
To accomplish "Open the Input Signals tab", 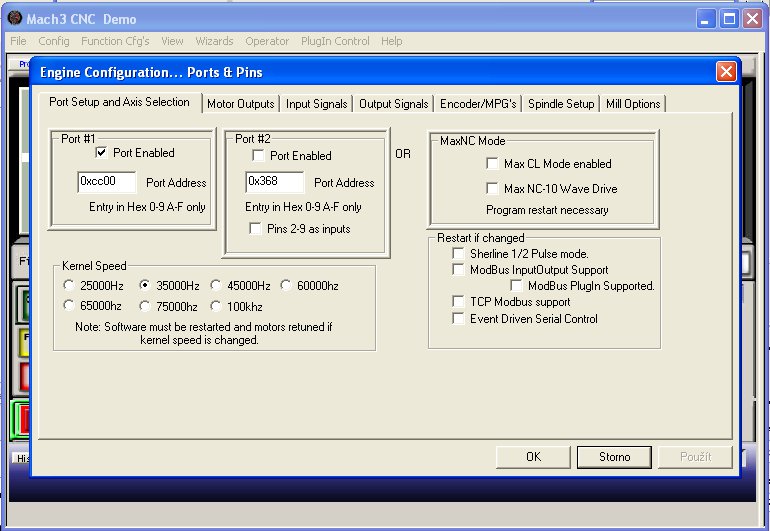I will pos(316,104).
